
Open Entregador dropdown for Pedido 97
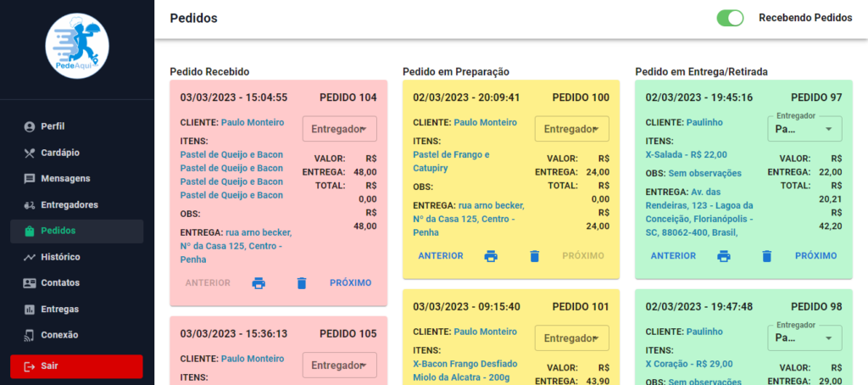(805, 129)
